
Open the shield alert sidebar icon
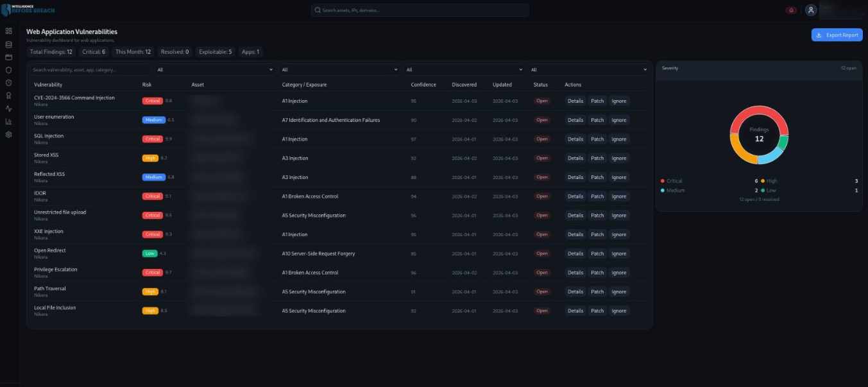9,83
